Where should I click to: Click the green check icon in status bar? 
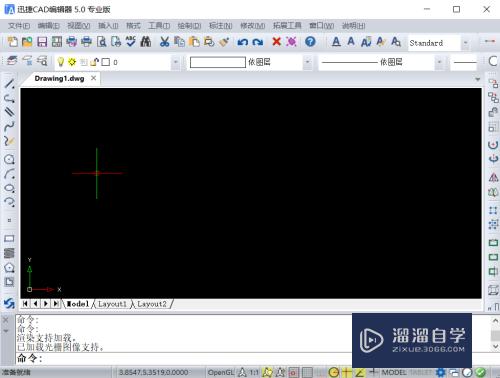(480, 372)
